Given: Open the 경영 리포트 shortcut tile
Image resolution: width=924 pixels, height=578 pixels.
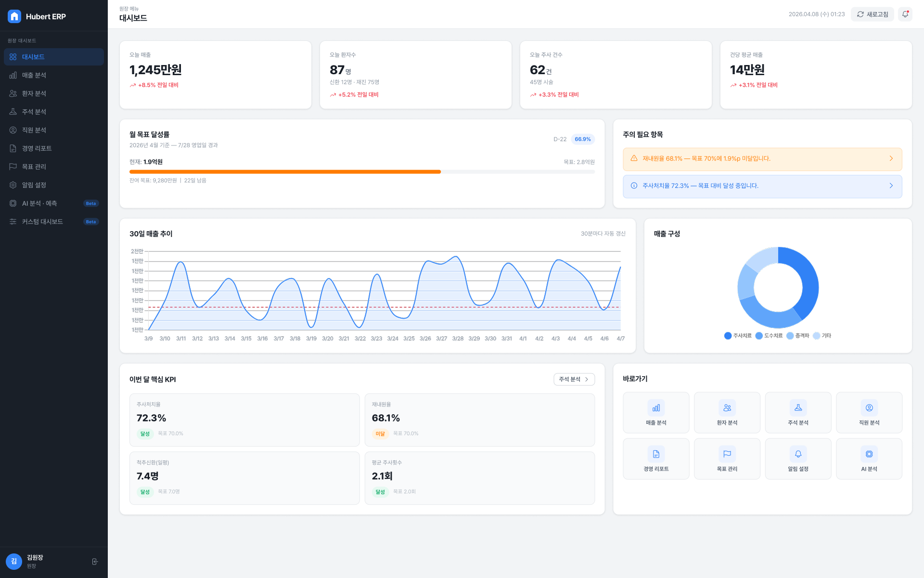Looking at the screenshot, I should (x=656, y=459).
